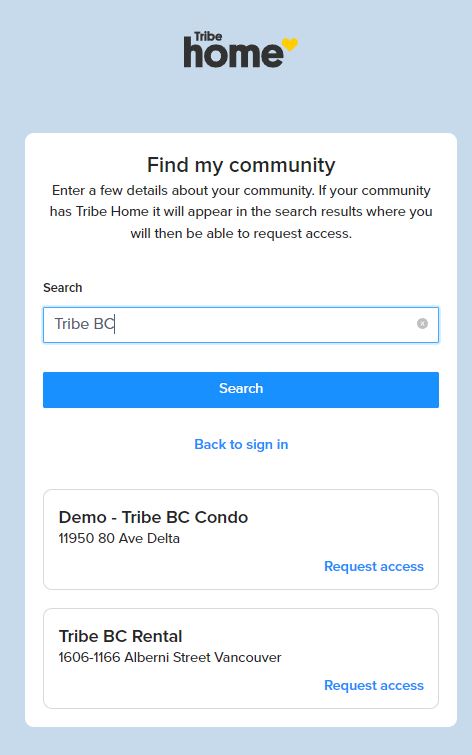Go back via "Back to sign in"

pos(241,444)
